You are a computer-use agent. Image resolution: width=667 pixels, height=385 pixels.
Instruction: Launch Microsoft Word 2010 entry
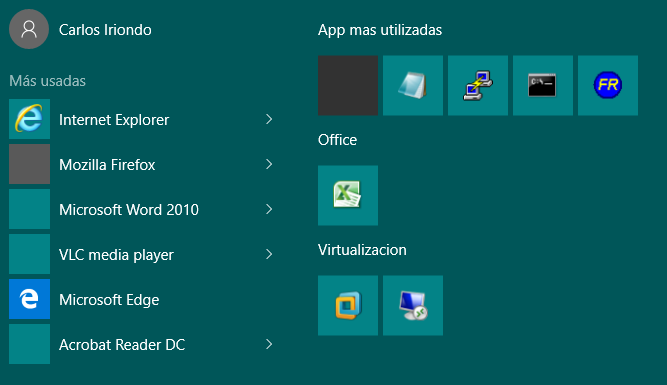click(143, 209)
